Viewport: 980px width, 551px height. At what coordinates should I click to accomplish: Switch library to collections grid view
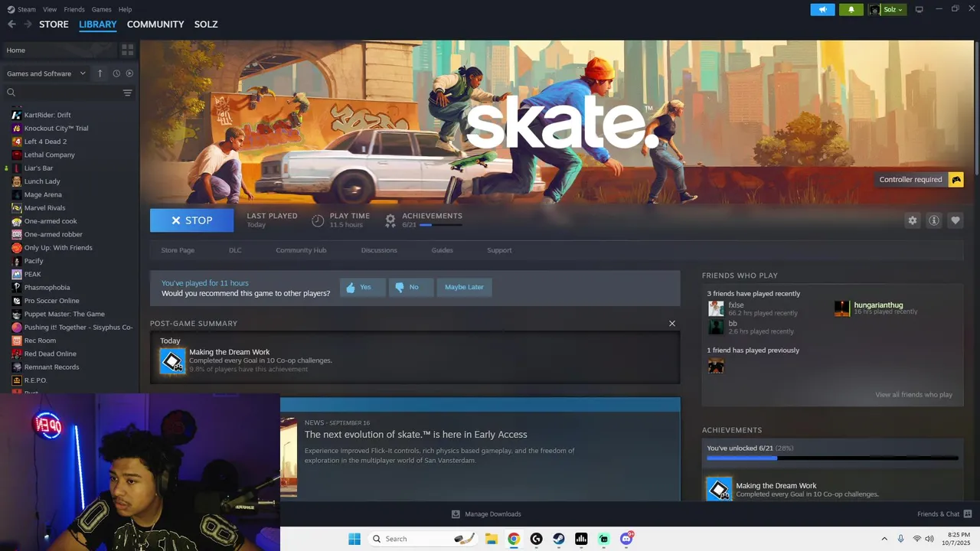click(127, 50)
